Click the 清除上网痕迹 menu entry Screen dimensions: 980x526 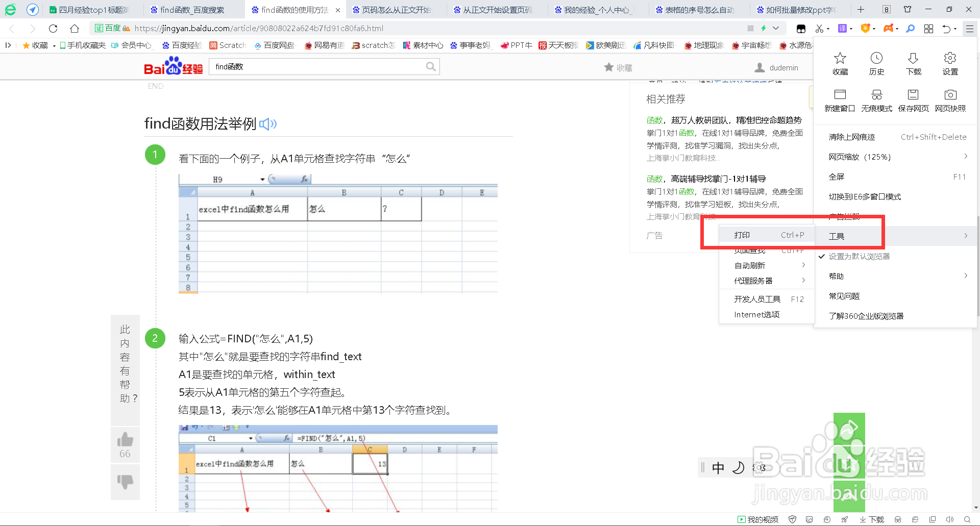[x=852, y=137]
